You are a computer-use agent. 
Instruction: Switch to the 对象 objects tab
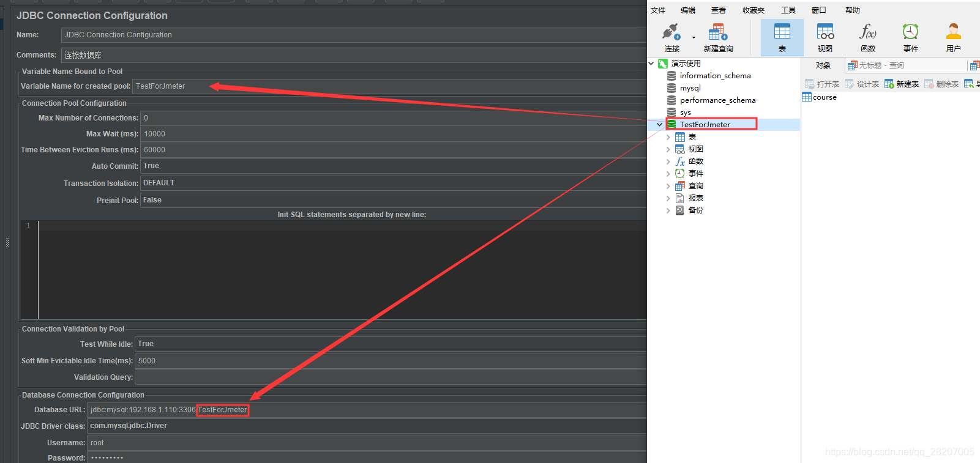point(823,65)
